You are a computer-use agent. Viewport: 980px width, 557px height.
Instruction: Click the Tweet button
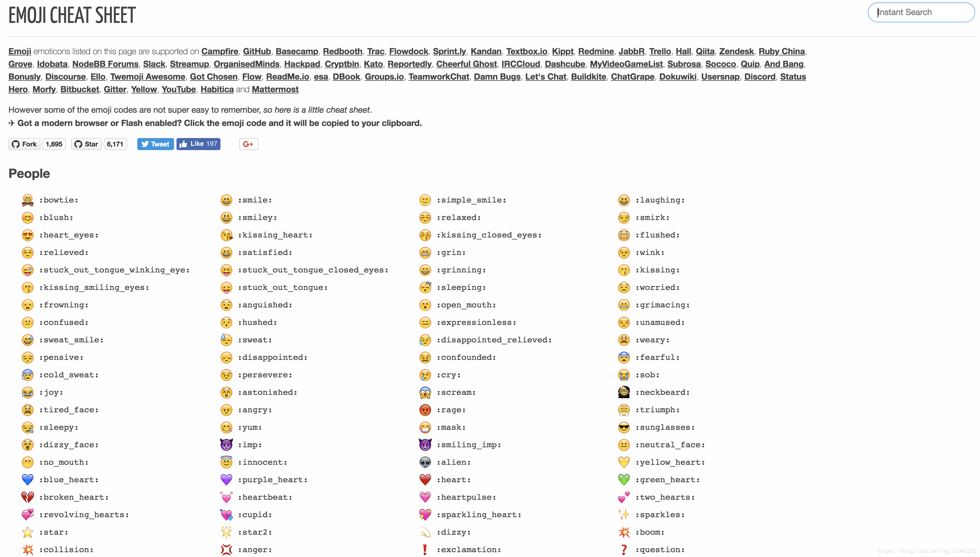(154, 143)
